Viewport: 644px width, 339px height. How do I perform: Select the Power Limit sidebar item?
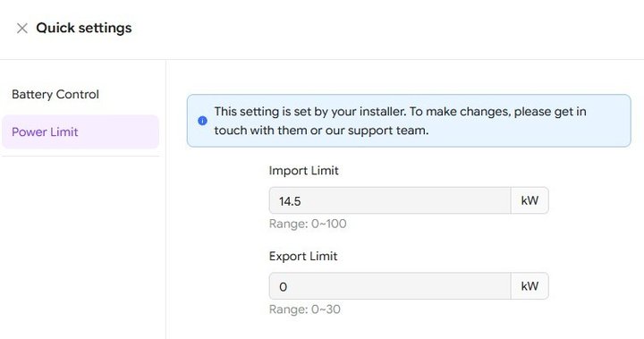pyautogui.click(x=80, y=131)
